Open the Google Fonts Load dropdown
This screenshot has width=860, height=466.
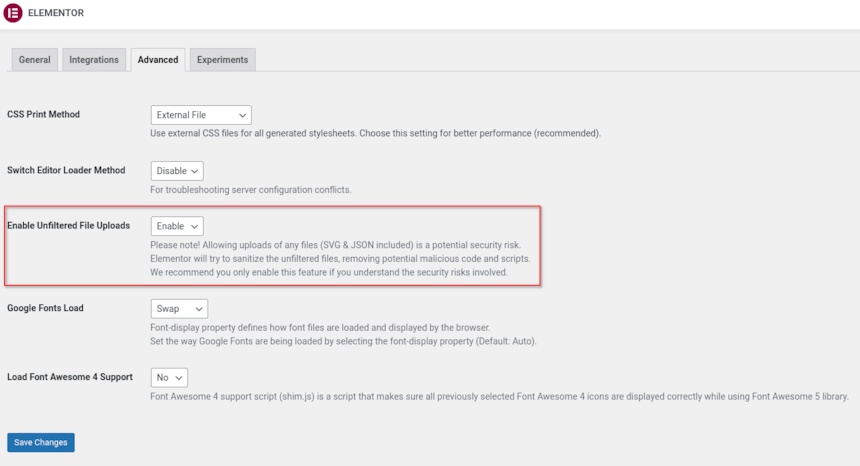(x=179, y=309)
